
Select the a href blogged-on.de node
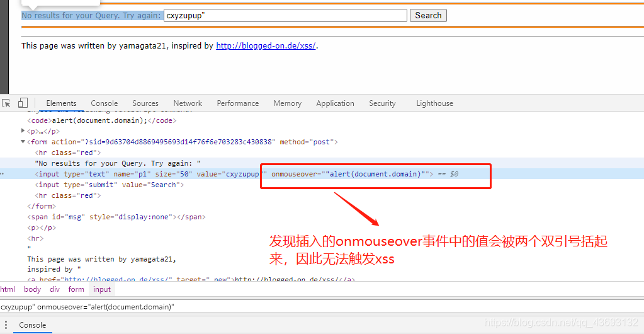pos(191,279)
